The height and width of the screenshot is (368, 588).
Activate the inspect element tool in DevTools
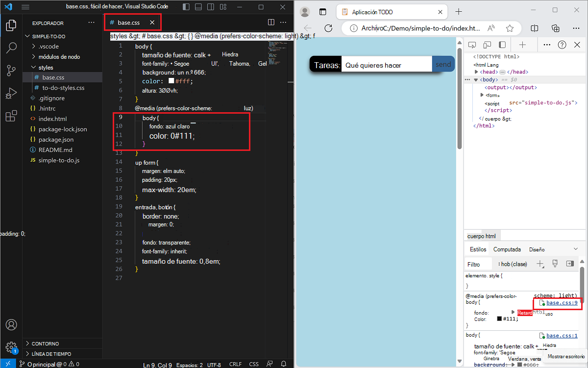coord(471,44)
